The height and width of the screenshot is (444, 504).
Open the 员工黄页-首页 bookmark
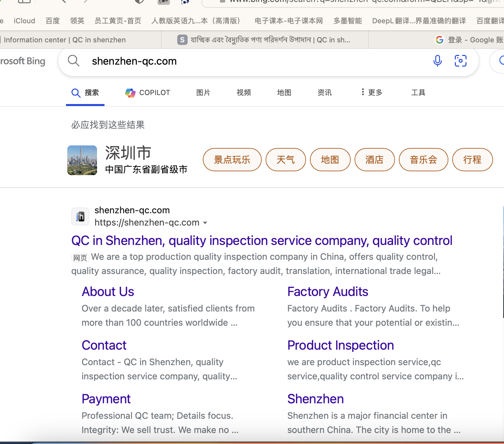coord(118,21)
